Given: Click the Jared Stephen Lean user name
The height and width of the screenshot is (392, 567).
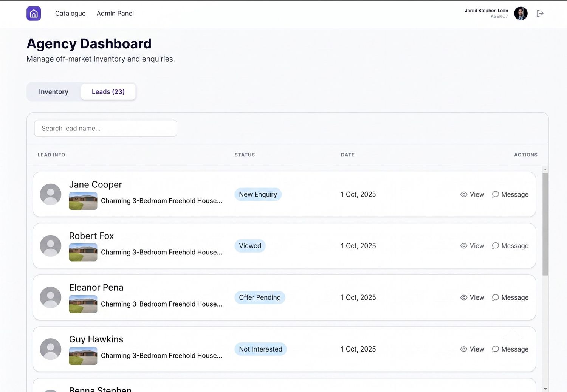Looking at the screenshot, I should 486,11.
